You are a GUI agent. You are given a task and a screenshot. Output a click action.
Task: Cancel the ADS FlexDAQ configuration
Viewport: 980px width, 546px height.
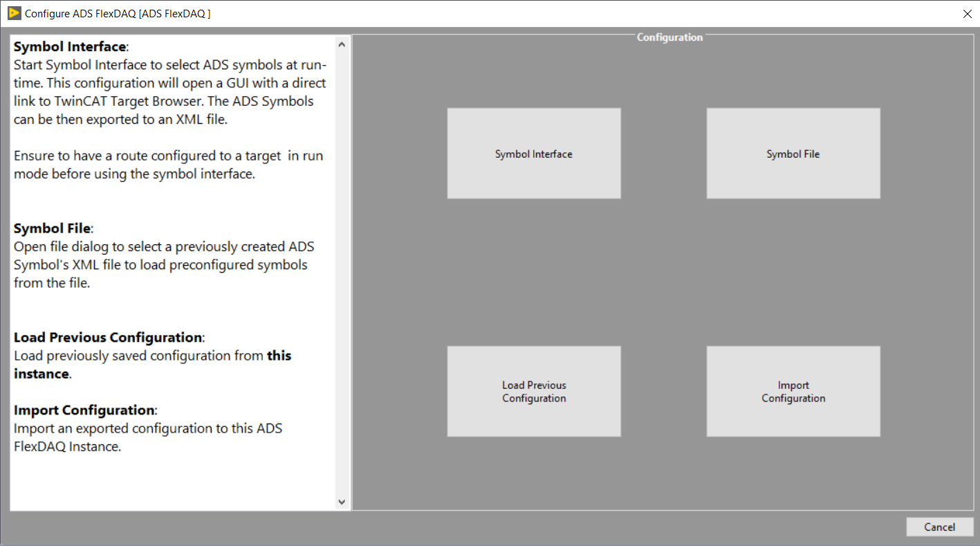tap(939, 527)
